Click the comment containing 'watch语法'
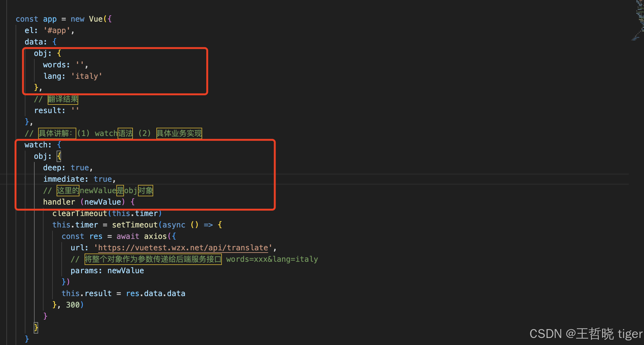Screen dimensions: 644x345 pos(113,133)
